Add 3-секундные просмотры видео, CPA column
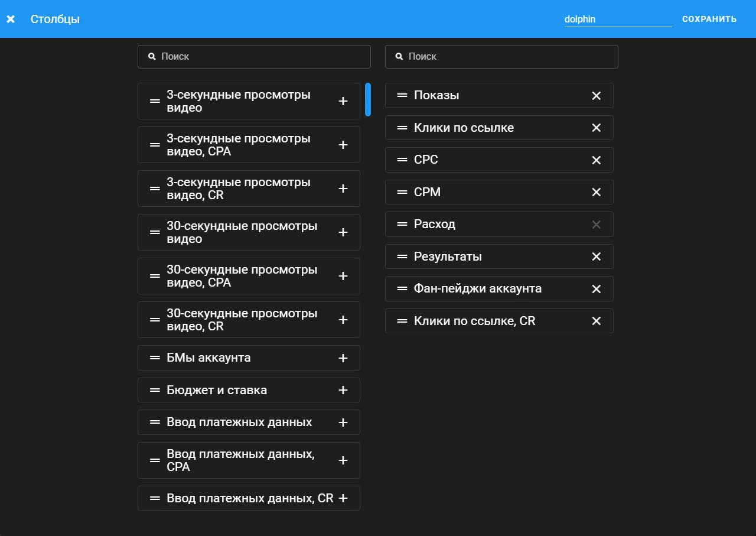Screen dimensions: 756x536 pyautogui.click(x=343, y=145)
